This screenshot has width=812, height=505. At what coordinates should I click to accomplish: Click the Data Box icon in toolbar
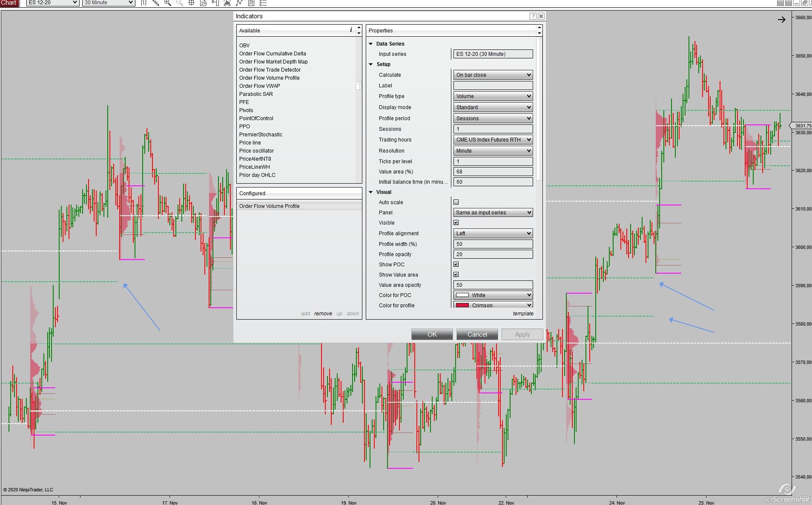click(x=204, y=3)
